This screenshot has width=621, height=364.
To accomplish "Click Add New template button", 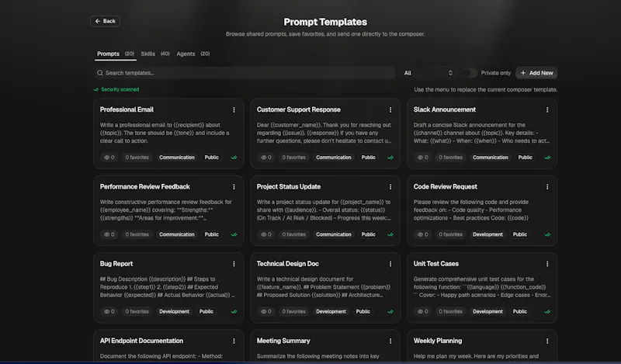I will (536, 73).
